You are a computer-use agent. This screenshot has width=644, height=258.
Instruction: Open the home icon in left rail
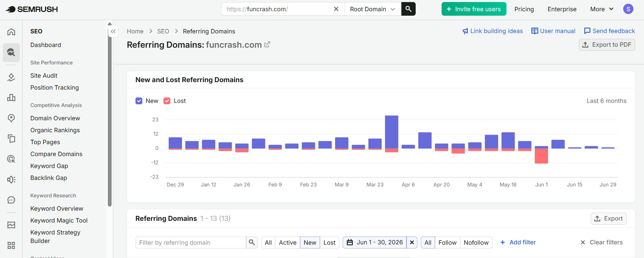tap(11, 32)
